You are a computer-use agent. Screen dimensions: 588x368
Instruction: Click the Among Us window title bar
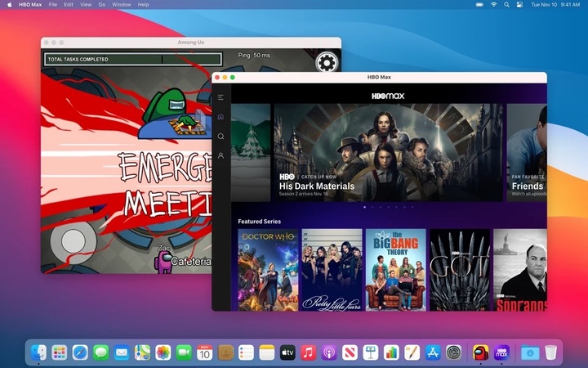tap(191, 43)
